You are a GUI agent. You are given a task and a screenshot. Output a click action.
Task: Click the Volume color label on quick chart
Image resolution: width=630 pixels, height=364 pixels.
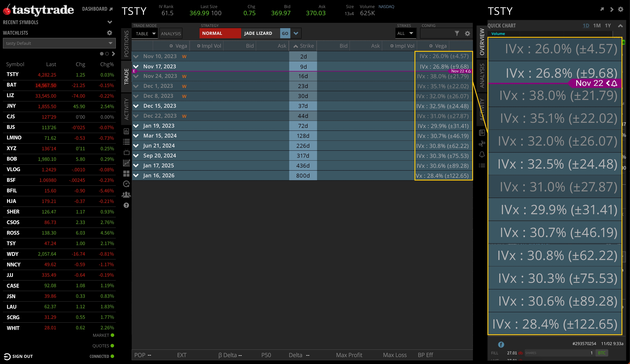498,34
